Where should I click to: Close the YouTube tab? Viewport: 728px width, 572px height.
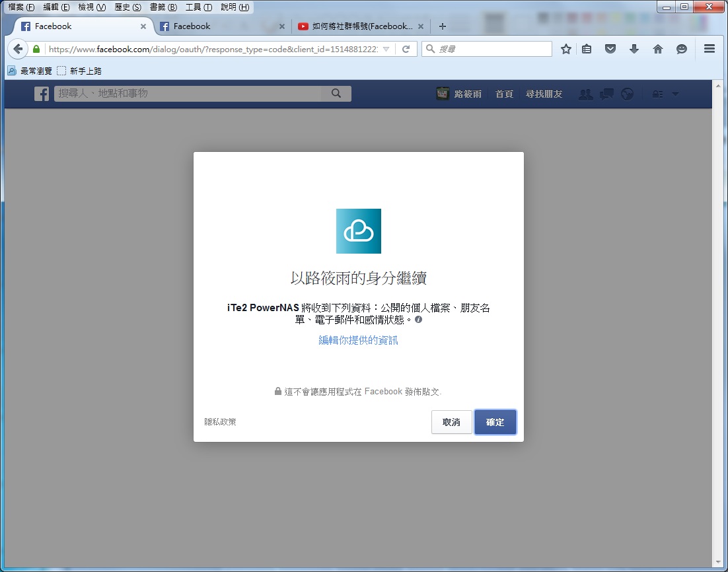(421, 26)
